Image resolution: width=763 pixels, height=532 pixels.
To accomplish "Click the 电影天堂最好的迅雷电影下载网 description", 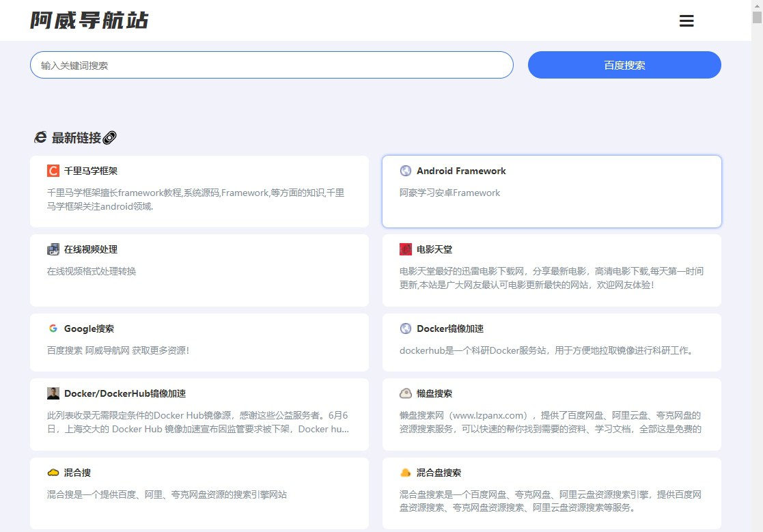I will 551,278.
